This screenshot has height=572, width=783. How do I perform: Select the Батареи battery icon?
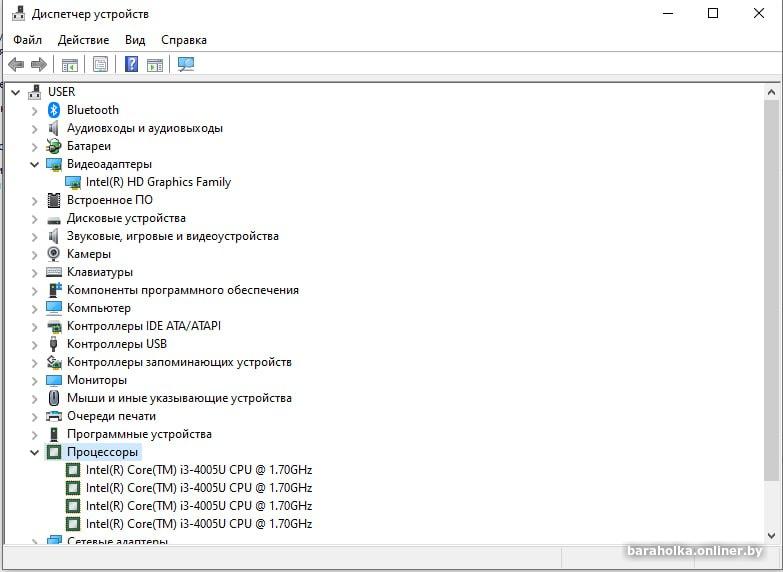point(54,146)
